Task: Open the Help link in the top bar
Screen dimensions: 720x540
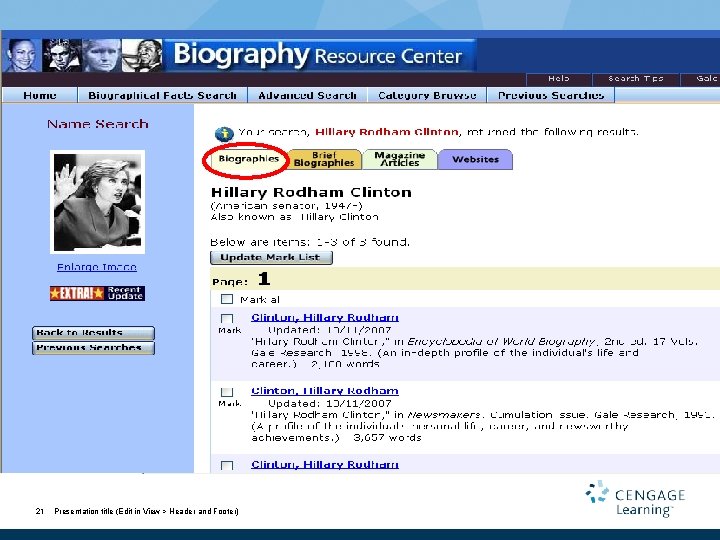Action: tap(558, 79)
